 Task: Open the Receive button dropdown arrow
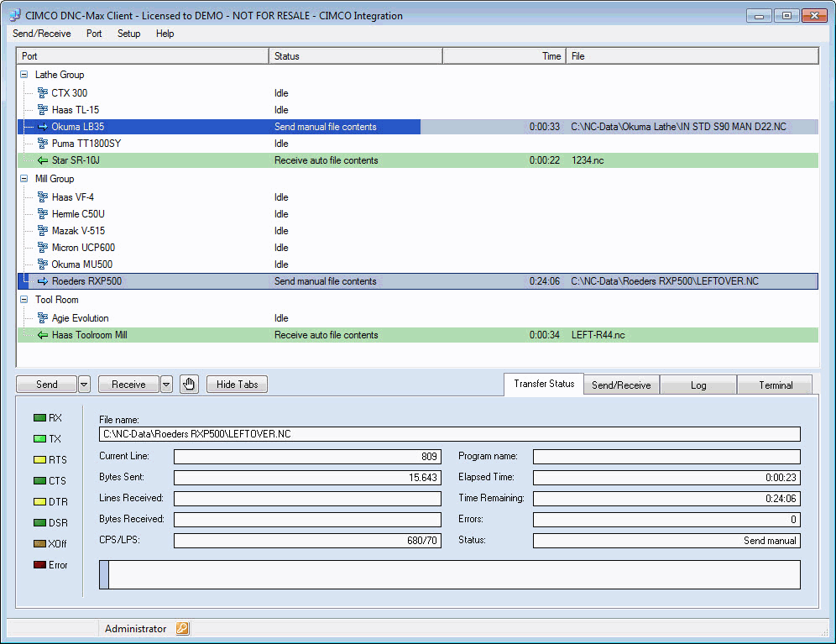click(x=166, y=385)
